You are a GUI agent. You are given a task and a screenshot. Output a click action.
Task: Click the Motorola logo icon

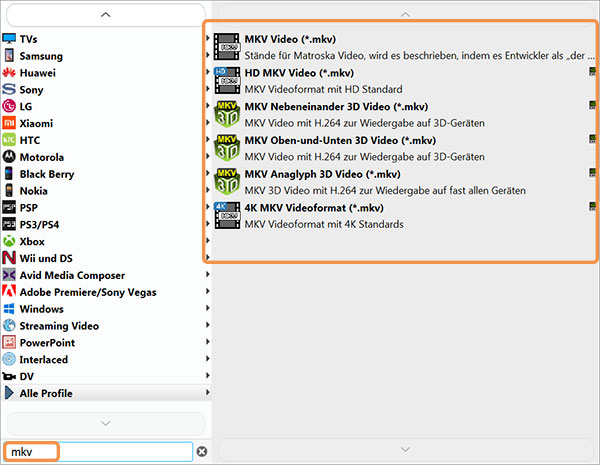tap(9, 157)
